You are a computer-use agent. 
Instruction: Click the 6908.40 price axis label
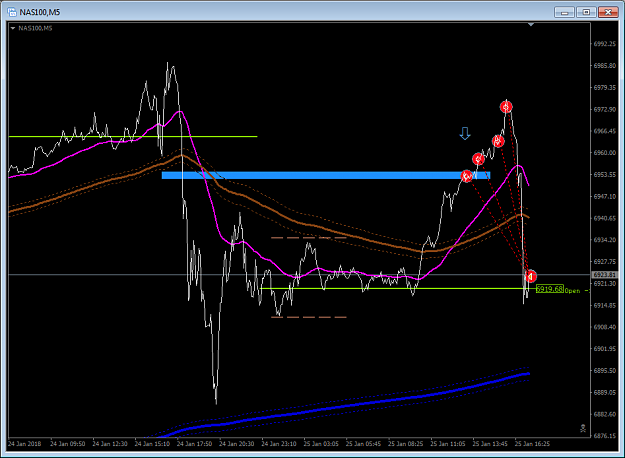[604, 327]
